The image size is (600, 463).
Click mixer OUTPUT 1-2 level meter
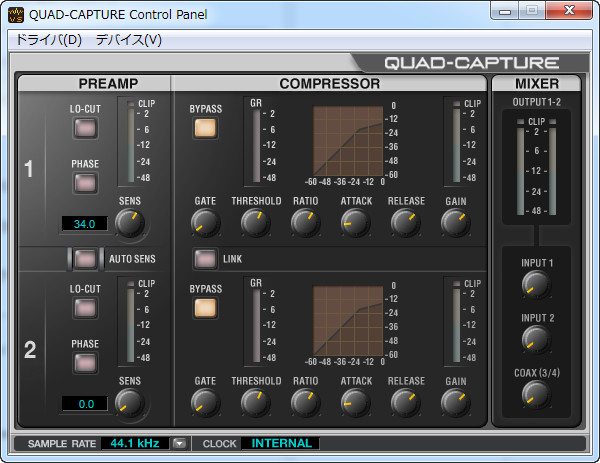point(536,167)
